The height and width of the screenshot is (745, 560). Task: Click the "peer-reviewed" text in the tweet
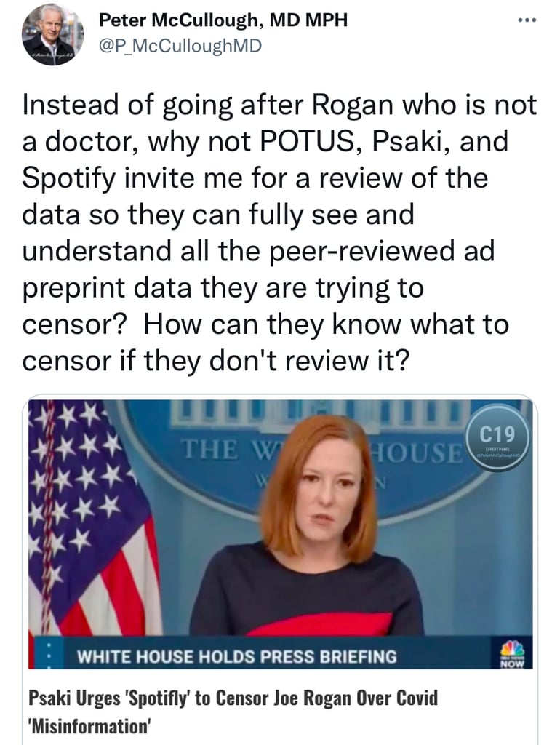(362, 252)
